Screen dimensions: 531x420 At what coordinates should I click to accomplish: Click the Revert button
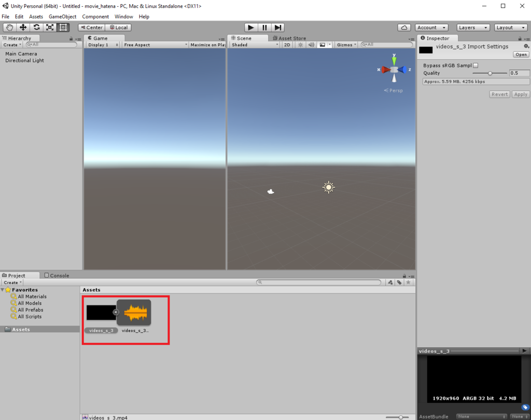[499, 94]
